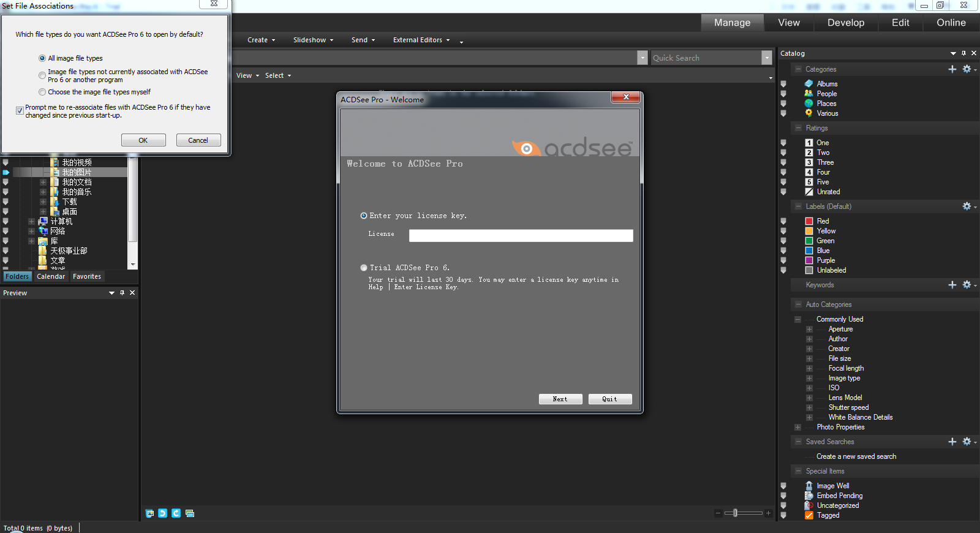
Task: Open the Calendar tab
Action: click(51, 276)
